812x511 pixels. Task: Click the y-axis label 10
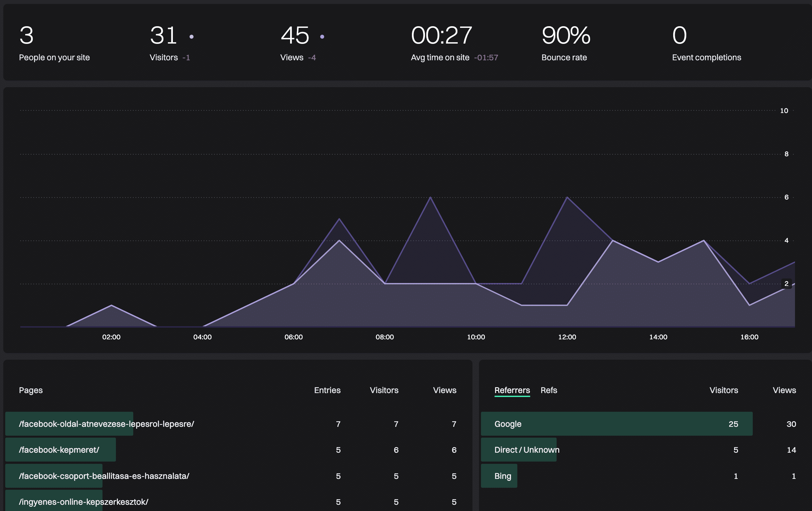(784, 111)
